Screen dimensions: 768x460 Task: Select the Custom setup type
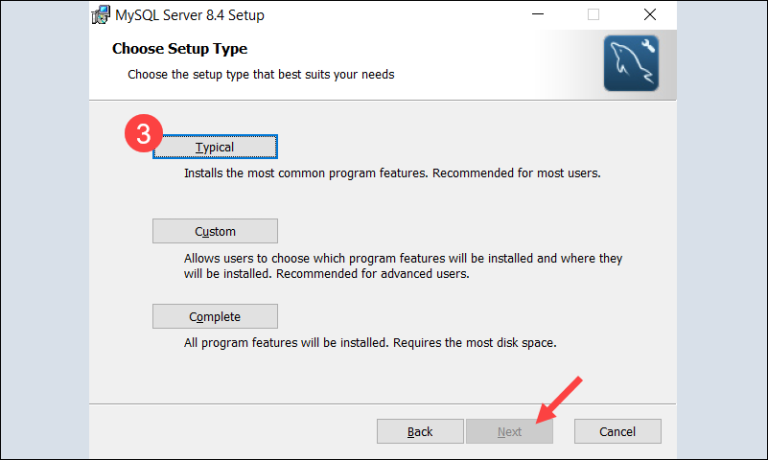[215, 231]
